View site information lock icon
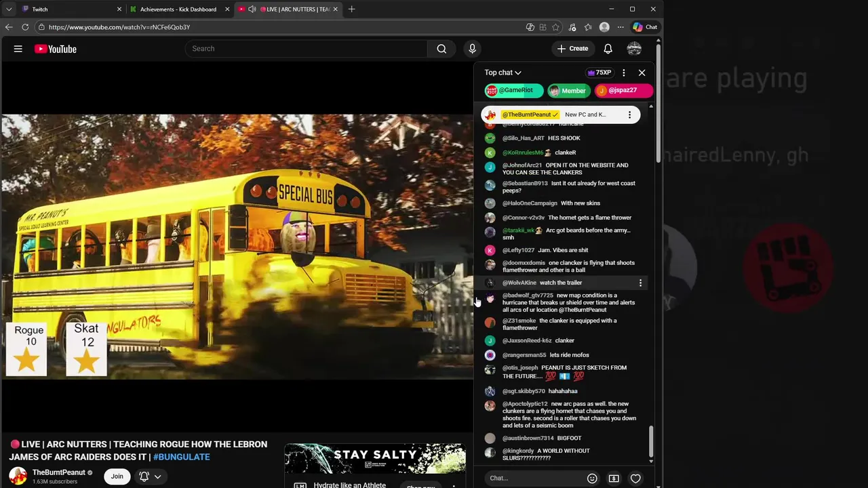Viewport: 868px width, 488px height. click(41, 27)
